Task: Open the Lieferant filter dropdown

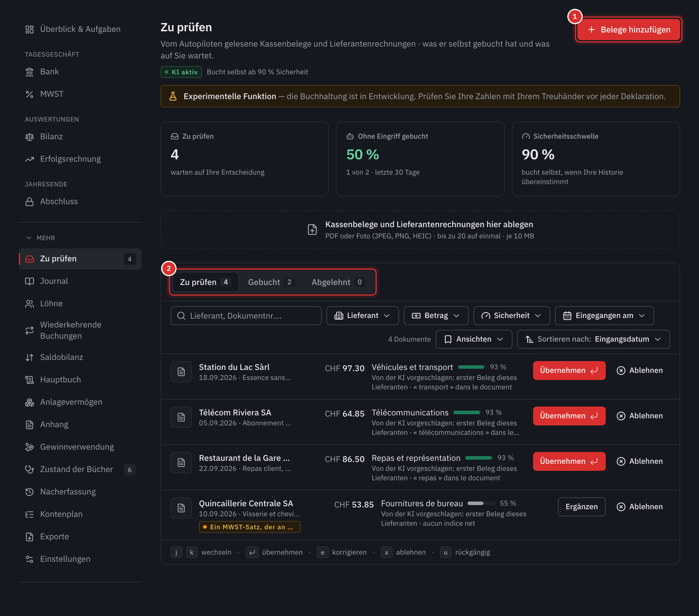Action: (x=362, y=315)
